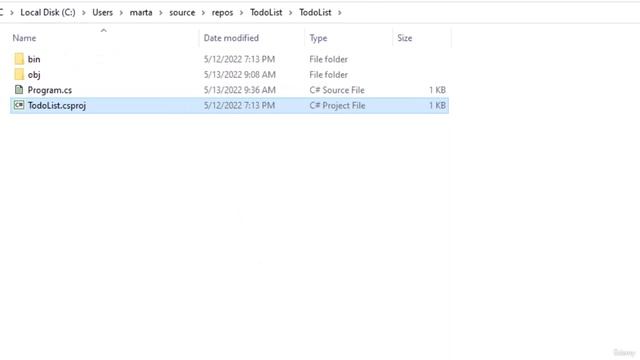This screenshot has width=640, height=360.
Task: Sort files by the Name column header
Action: click(24, 38)
